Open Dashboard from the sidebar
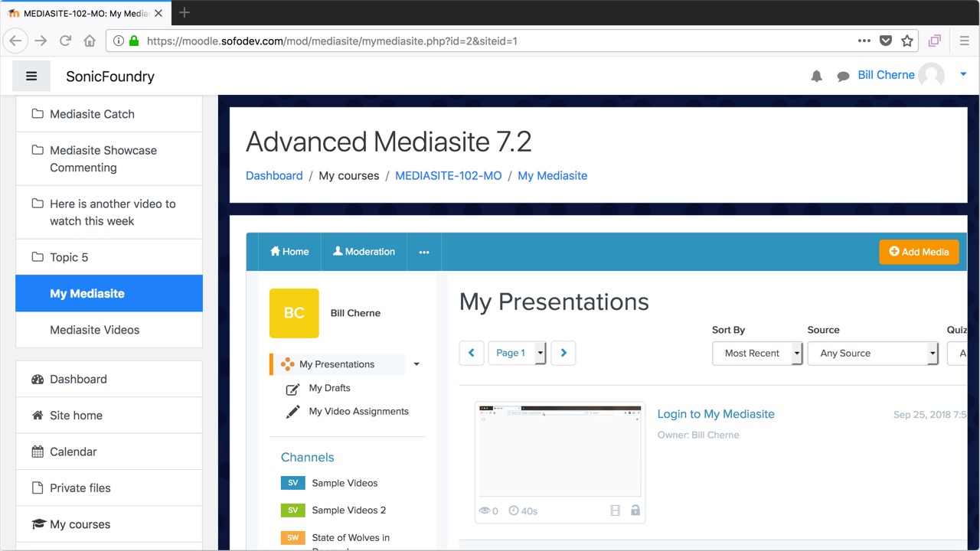This screenshot has height=551, width=980. [x=109, y=379]
